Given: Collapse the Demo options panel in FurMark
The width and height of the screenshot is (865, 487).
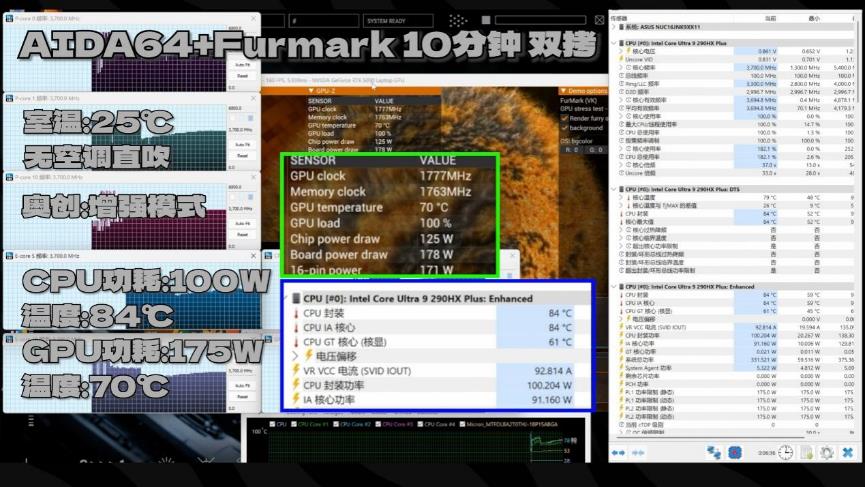Looking at the screenshot, I should [x=563, y=90].
